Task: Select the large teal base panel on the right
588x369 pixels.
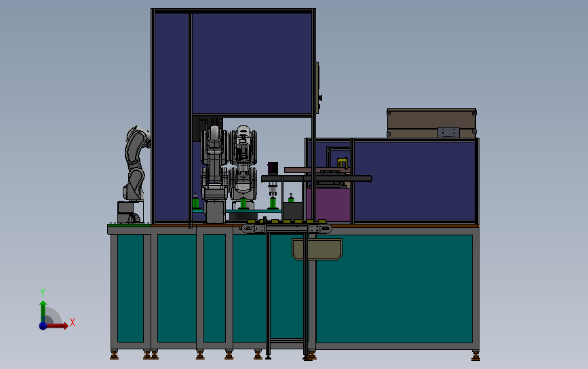Action: [x=394, y=289]
